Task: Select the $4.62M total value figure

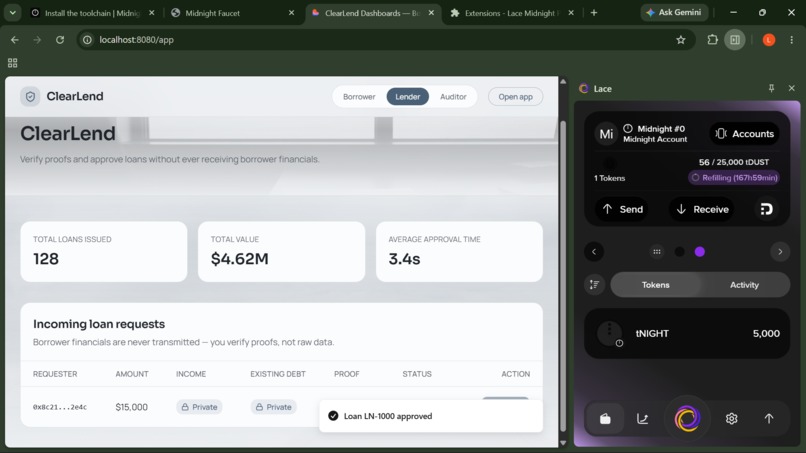Action: tap(240, 259)
